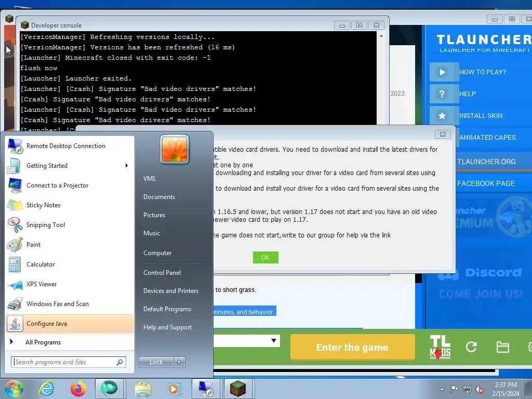Launch XPS Viewer

pos(70,284)
